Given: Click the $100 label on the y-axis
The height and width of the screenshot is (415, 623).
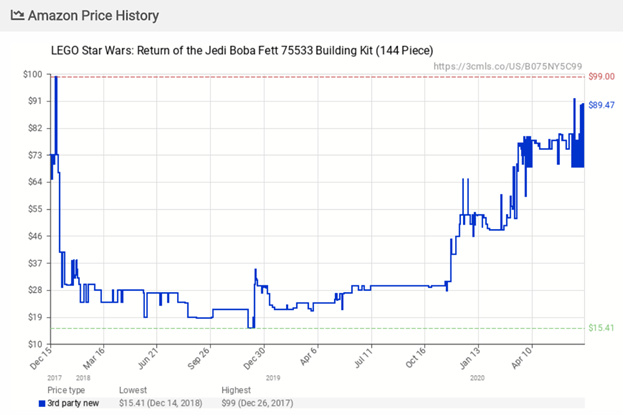Looking at the screenshot, I should click(31, 74).
